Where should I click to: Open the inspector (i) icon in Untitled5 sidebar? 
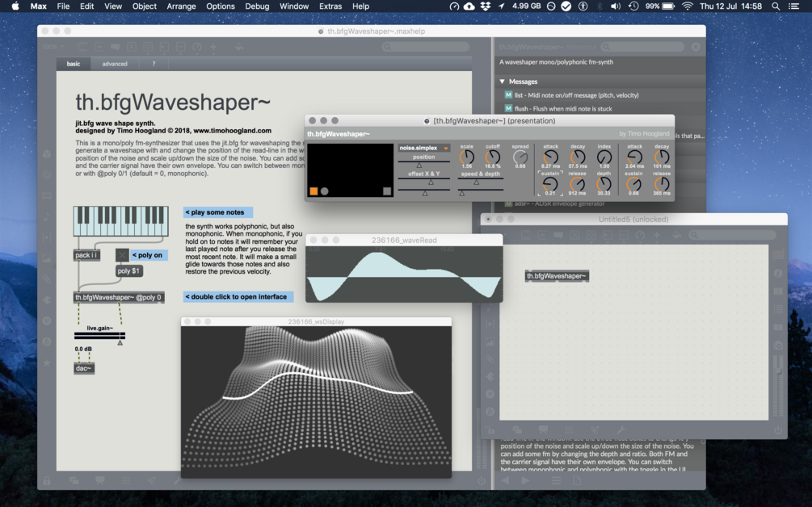tap(778, 273)
